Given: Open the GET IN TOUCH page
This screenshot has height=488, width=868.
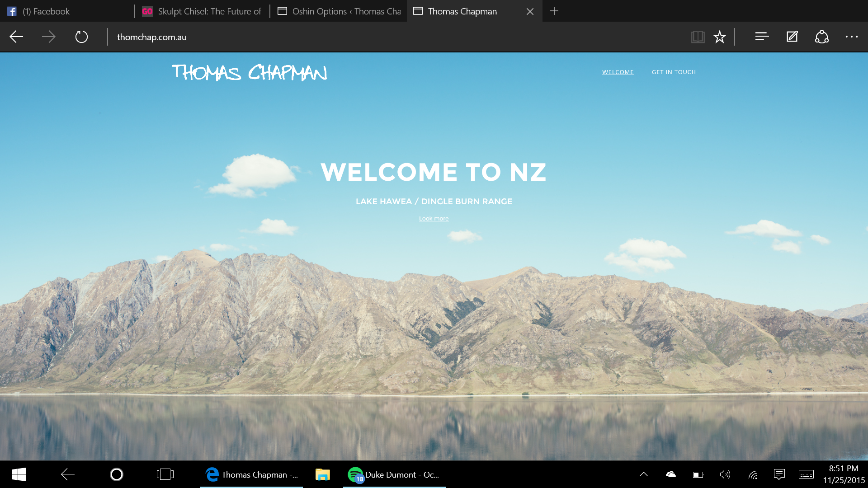Looking at the screenshot, I should click(x=674, y=72).
